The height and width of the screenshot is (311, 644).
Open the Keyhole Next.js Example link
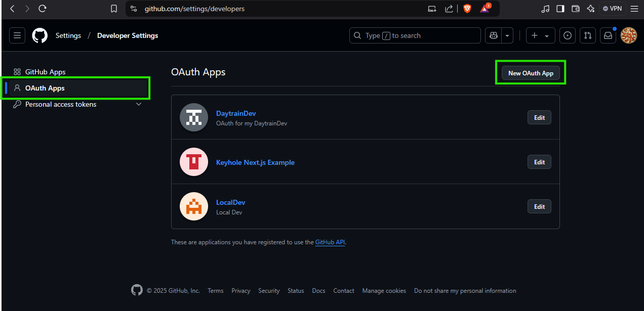coord(255,162)
